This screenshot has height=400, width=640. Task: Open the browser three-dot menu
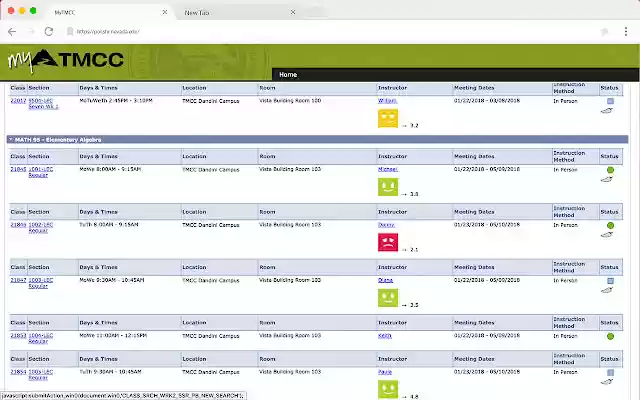626,31
